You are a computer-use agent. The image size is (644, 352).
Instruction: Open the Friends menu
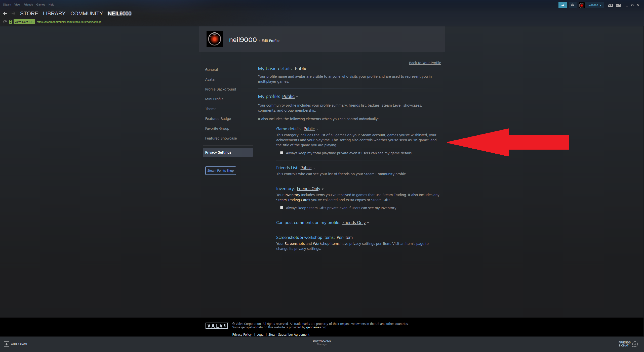(x=28, y=5)
